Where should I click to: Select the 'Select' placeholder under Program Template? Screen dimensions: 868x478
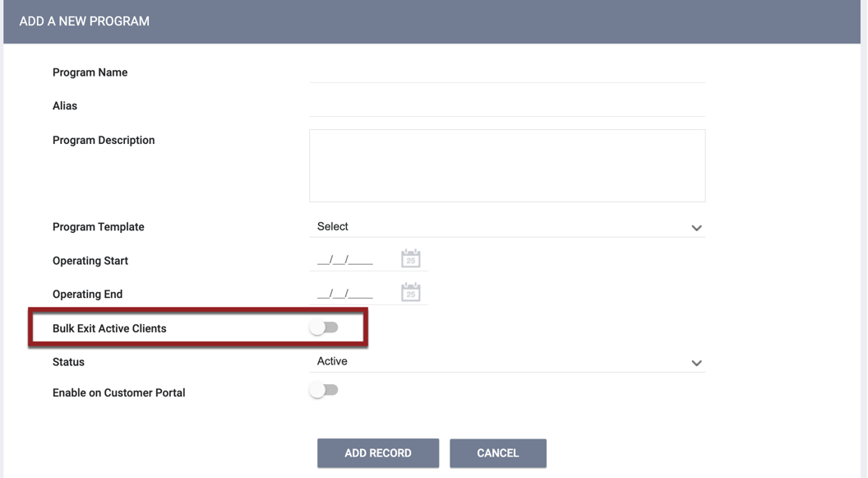coord(332,226)
